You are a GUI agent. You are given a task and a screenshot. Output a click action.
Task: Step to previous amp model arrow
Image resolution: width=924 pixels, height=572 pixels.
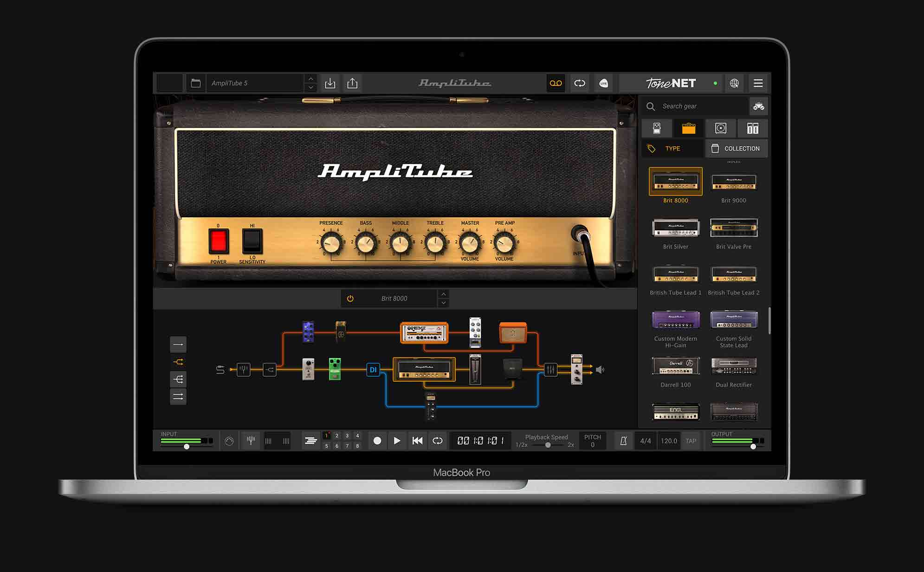point(444,294)
